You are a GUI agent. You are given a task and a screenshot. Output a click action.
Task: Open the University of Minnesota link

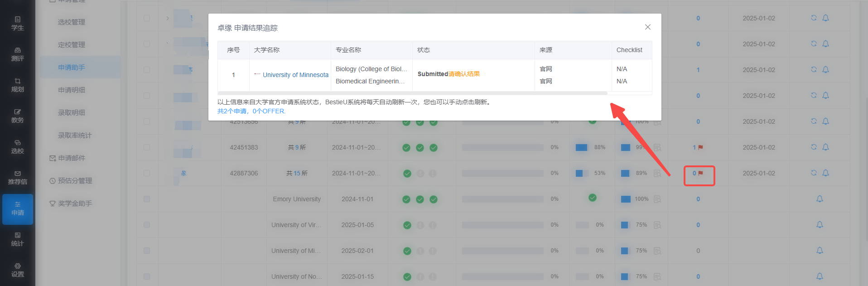pyautogui.click(x=295, y=75)
